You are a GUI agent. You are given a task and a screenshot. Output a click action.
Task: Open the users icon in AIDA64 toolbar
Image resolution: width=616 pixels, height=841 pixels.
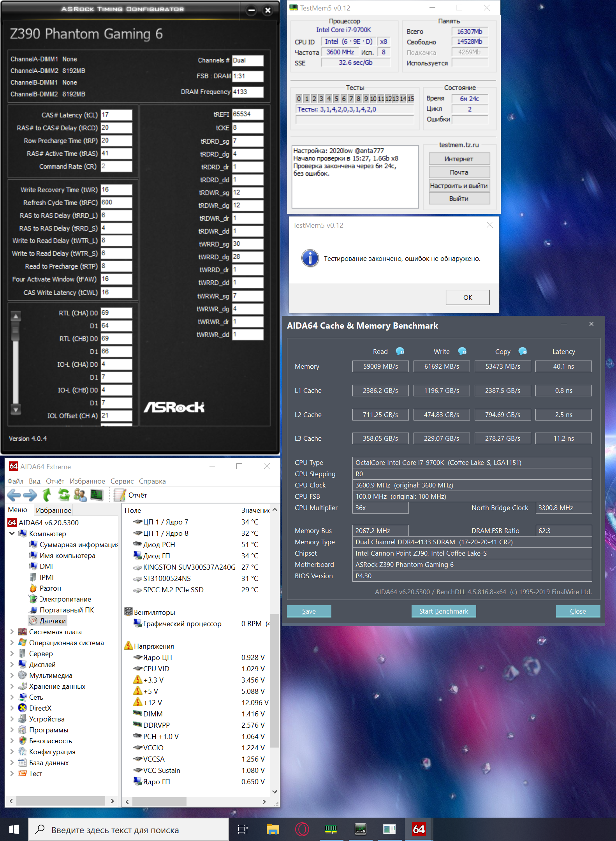coord(80,495)
